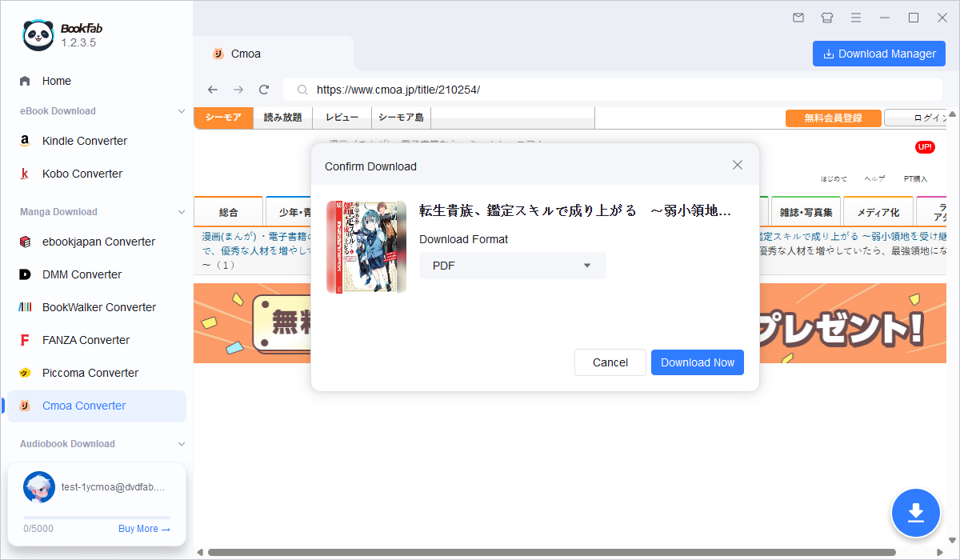
Task: Select the 総合 category tab
Action: [229, 213]
